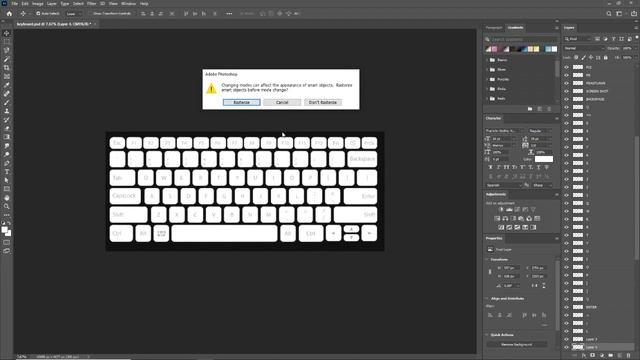Screen dimensions: 640x360
Task: Click the search icon at top right
Action: point(609,13)
